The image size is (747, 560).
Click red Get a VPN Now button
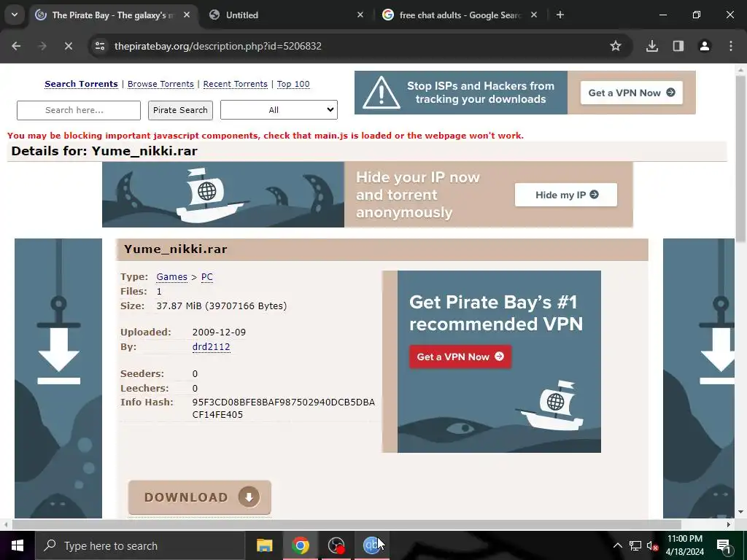click(x=460, y=357)
